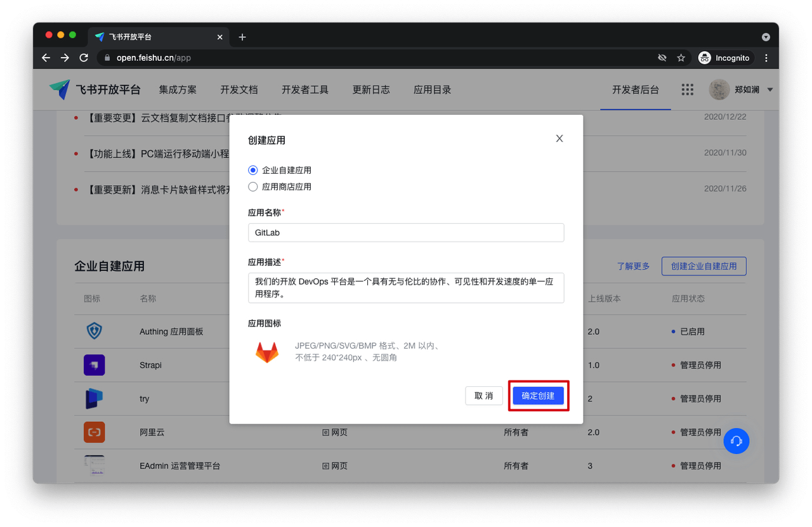This screenshot has width=812, height=527.
Task: Click the 阿里云 app icon
Action: (x=94, y=432)
